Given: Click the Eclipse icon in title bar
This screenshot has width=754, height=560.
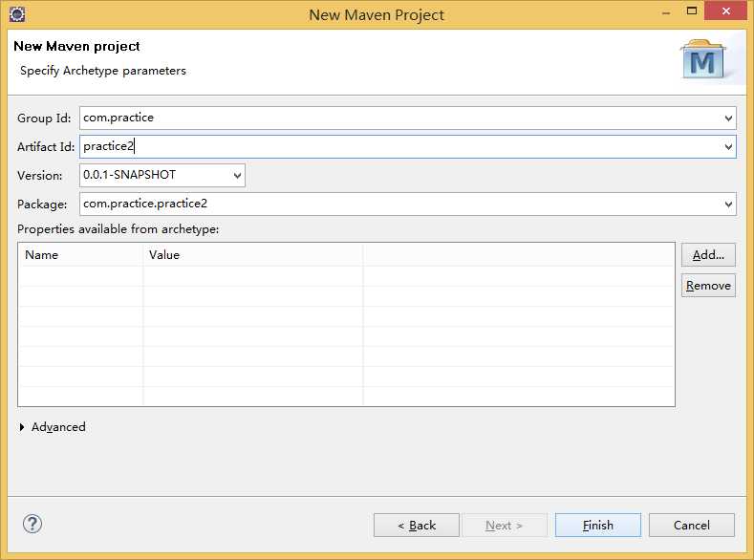Looking at the screenshot, I should (17, 14).
